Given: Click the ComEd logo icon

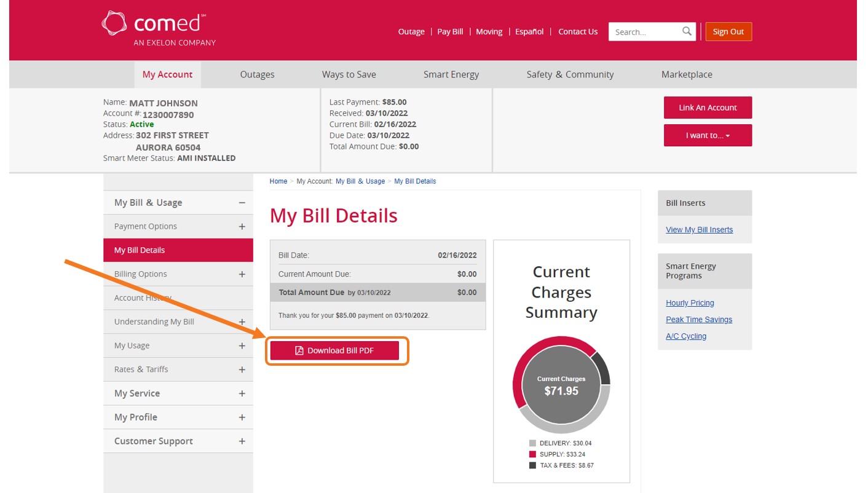Looking at the screenshot, I should [114, 23].
